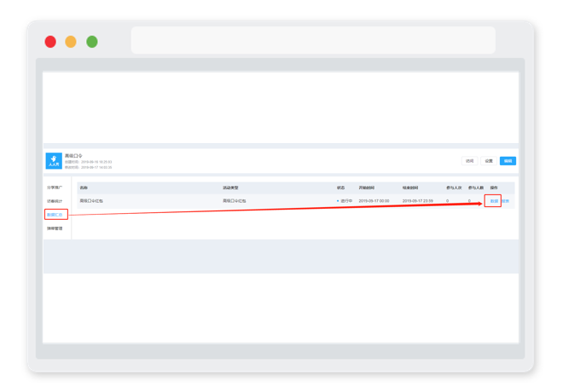
Task: Click the 进行中 status cell
Action: point(345,201)
